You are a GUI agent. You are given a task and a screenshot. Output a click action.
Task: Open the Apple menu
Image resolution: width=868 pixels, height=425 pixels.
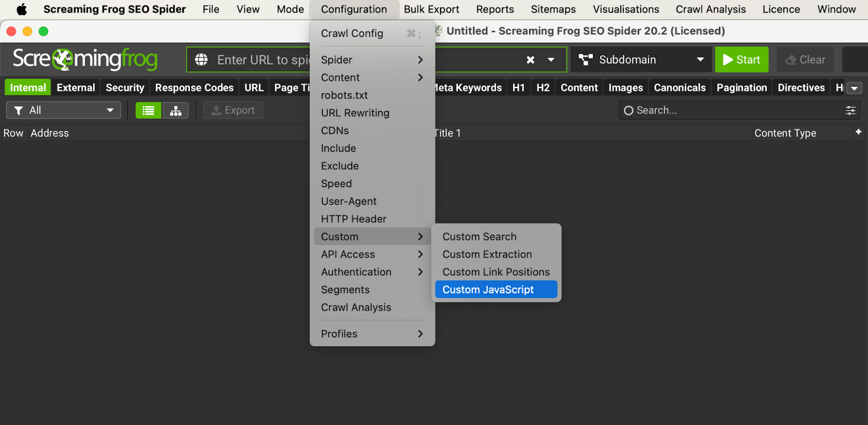[22, 9]
